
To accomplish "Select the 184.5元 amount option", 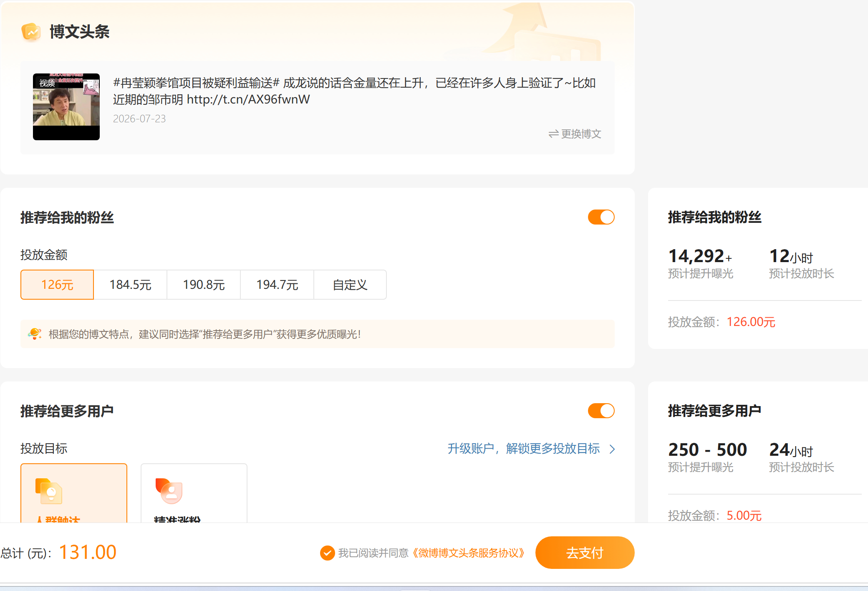I will coord(130,285).
